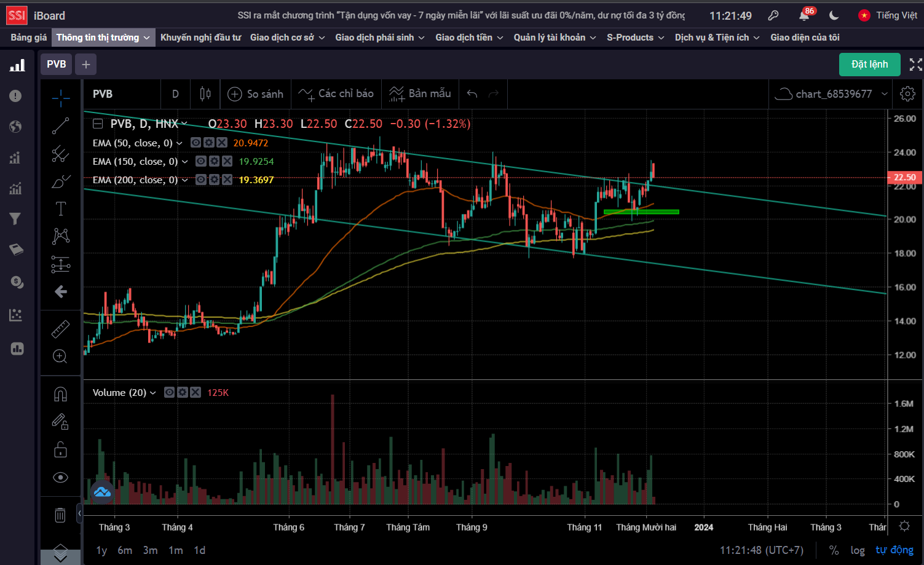Toggle the tự động auto scale
The image size is (924, 565).
[x=894, y=550]
